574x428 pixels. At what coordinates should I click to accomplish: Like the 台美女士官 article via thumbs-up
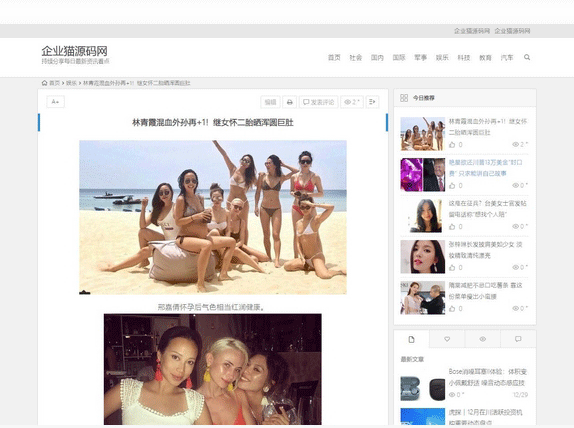[452, 227]
